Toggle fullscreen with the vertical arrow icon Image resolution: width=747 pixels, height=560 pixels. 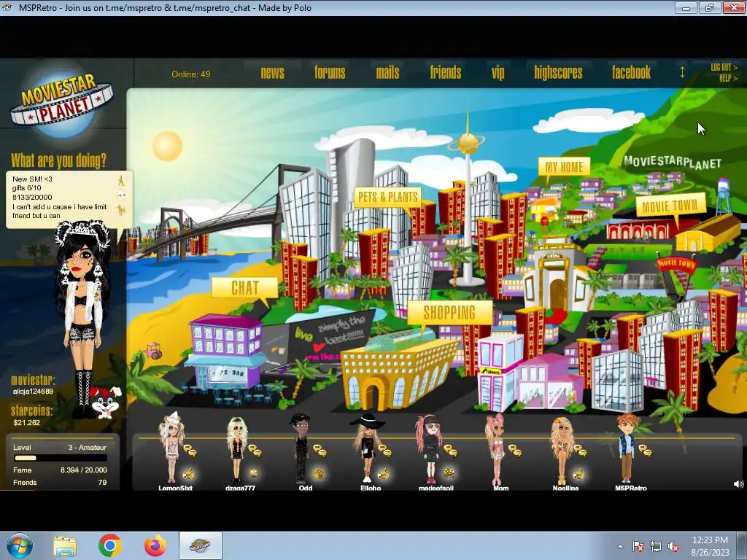pos(682,72)
